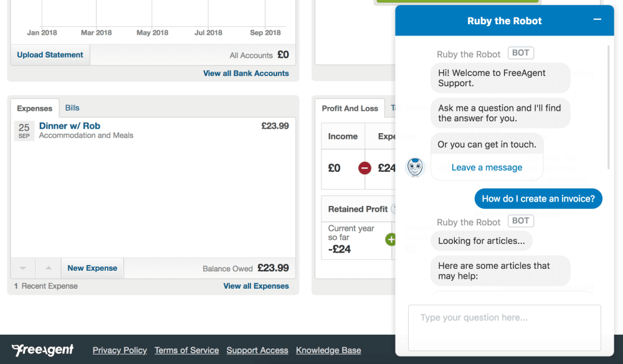Screen dimensions: 623x364
Task: Click the Upload Statement button
Action: click(50, 55)
